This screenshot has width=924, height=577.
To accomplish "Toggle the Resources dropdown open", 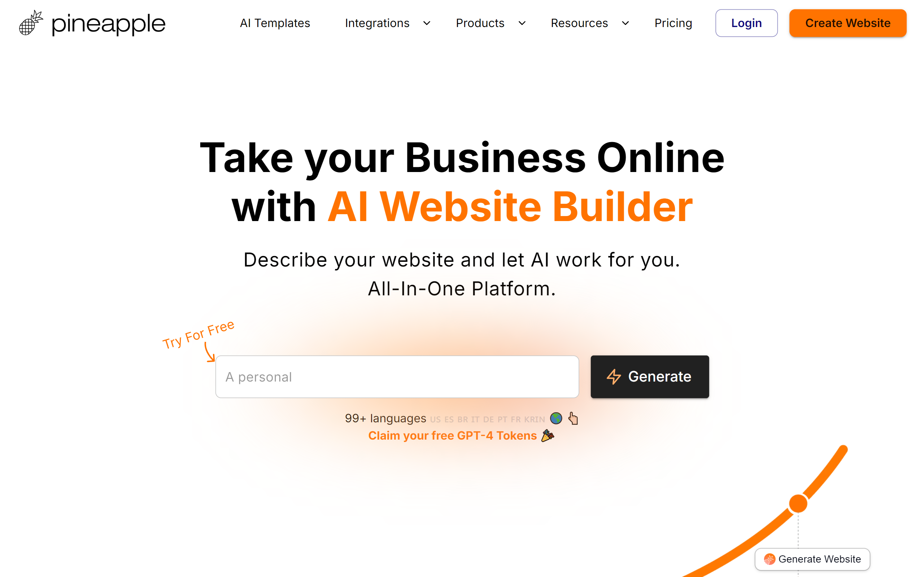I will 589,23.
